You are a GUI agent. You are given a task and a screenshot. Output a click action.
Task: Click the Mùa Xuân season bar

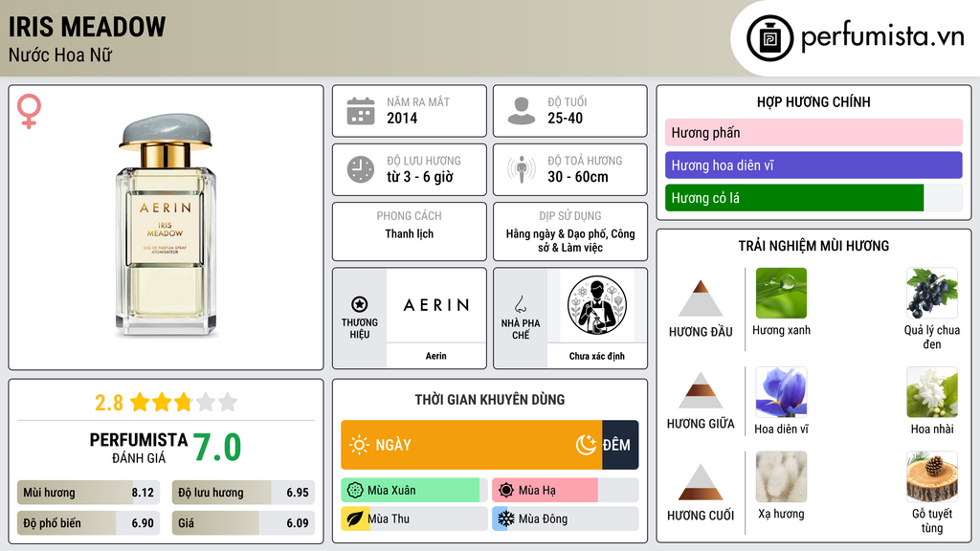coord(413,491)
